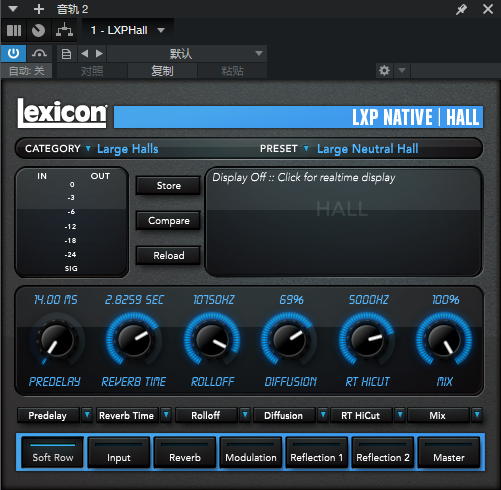Click the 69% diffusion value
Viewport: 501px width, 490px height.
(291, 300)
